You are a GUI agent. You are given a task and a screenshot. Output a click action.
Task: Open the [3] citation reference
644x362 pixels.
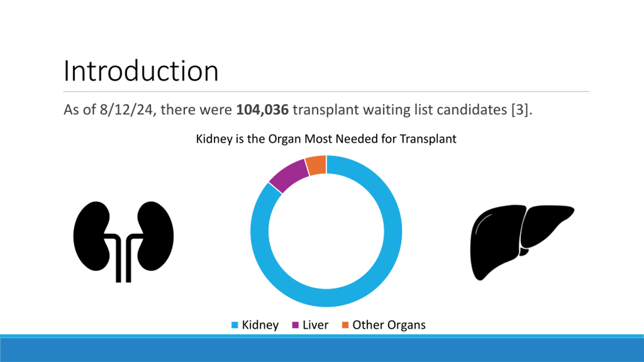519,110
